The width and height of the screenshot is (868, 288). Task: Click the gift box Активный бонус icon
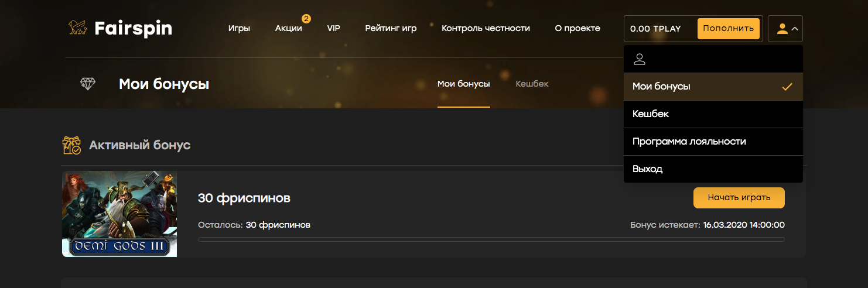pyautogui.click(x=71, y=145)
